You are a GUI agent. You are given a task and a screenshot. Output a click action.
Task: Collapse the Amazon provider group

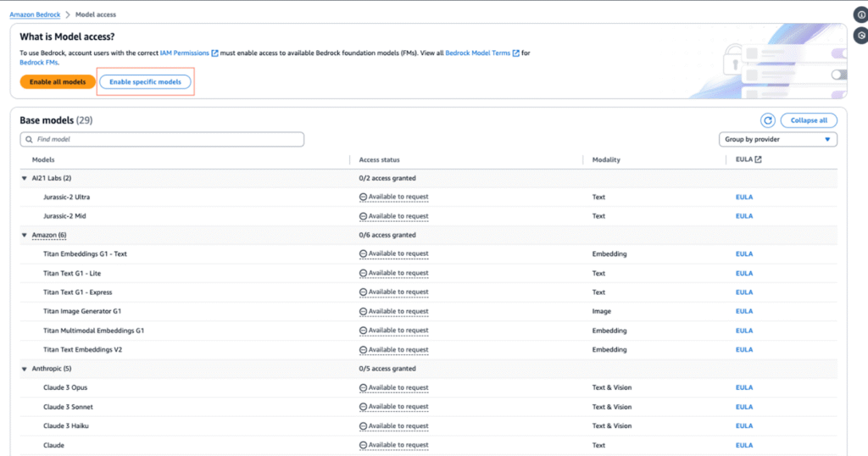click(24, 235)
